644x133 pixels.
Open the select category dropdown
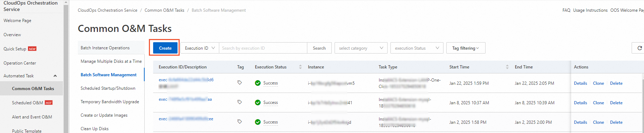pyautogui.click(x=361, y=48)
